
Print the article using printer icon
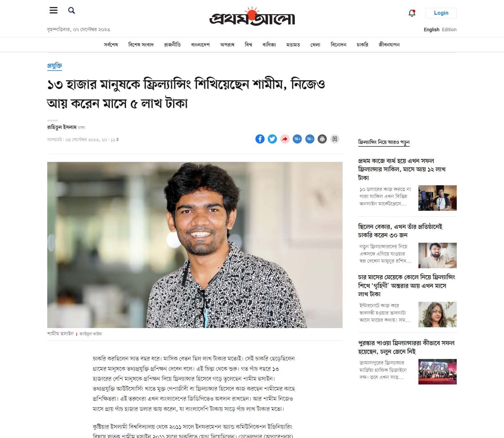point(322,139)
